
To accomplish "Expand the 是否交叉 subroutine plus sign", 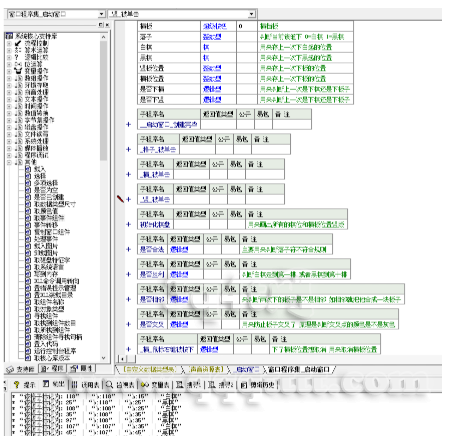I will (128, 324).
